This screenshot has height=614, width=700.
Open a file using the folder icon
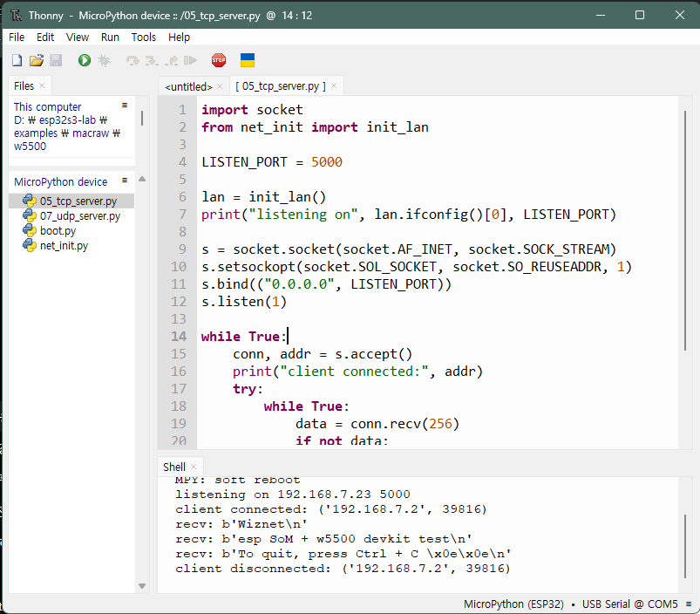pyautogui.click(x=37, y=60)
